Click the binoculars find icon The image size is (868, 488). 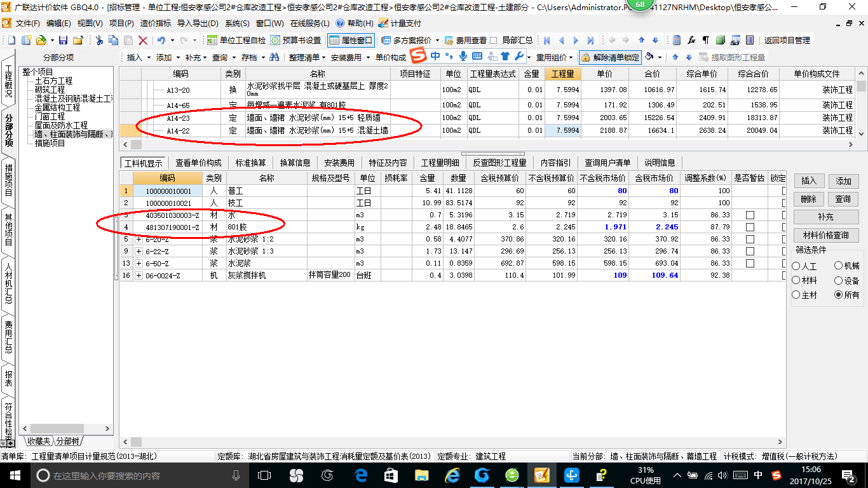(x=274, y=57)
